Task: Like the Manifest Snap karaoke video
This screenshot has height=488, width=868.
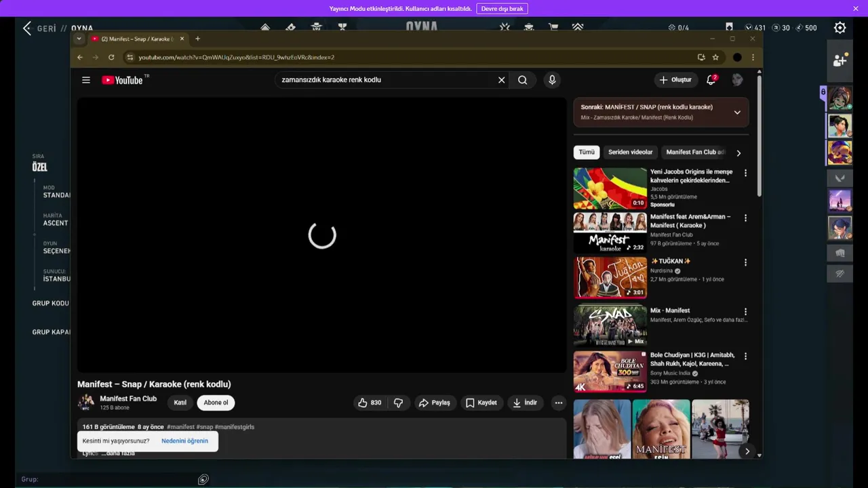Action: coord(370,403)
